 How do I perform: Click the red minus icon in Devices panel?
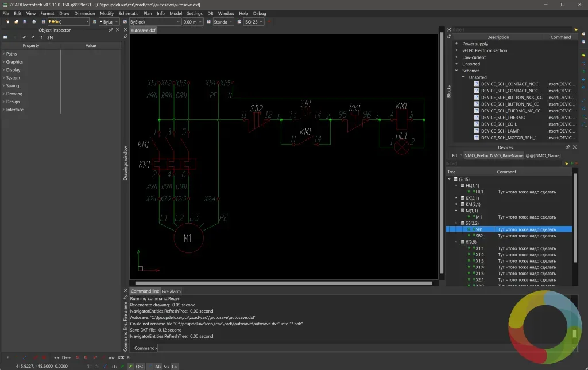pos(577,163)
